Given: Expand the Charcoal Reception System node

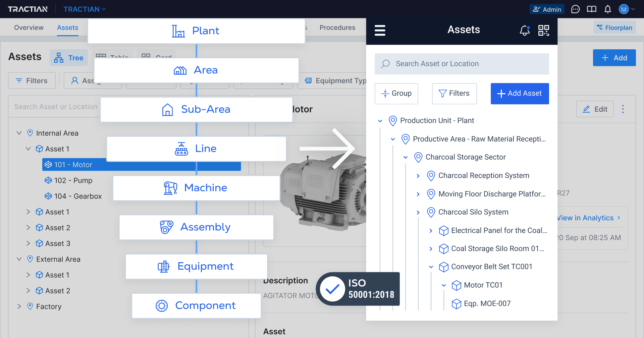Looking at the screenshot, I should (x=418, y=175).
